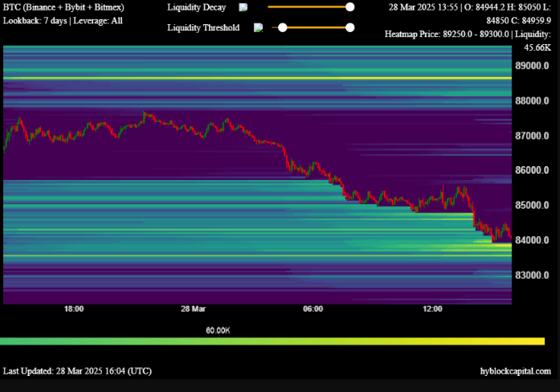Click the Liquidity Decay label
The image size is (560, 392).
[196, 7]
